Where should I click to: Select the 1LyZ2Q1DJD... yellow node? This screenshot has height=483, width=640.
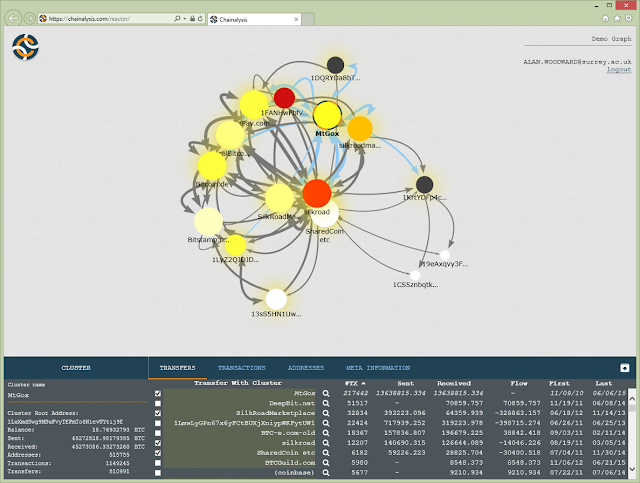pos(236,245)
